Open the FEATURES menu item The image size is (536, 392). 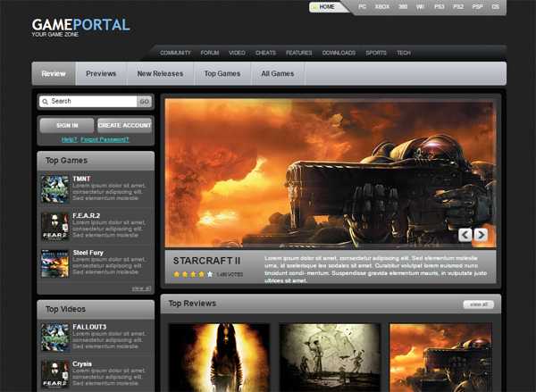pyautogui.click(x=298, y=53)
